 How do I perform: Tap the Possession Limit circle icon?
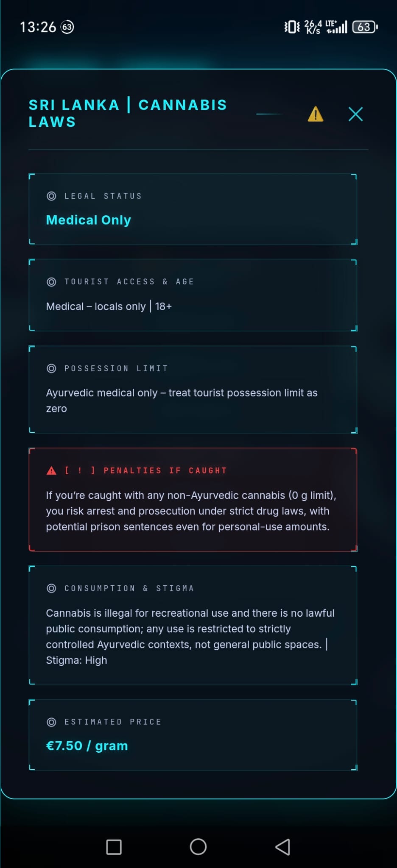click(x=51, y=368)
